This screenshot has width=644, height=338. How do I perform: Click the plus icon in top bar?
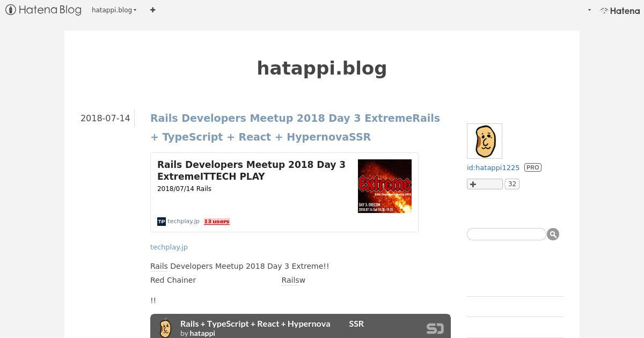click(153, 10)
